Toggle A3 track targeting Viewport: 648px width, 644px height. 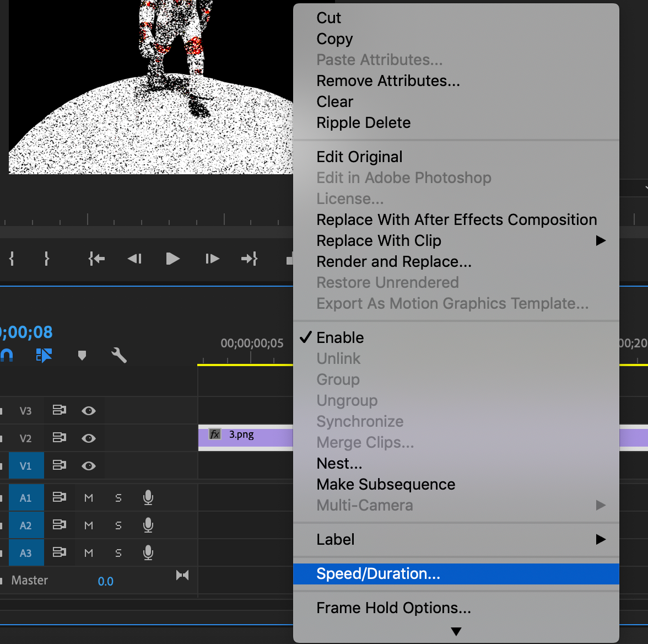pos(26,553)
